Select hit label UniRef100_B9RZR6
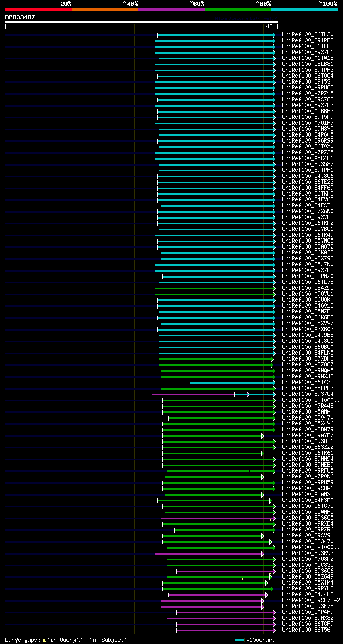 point(308,529)
